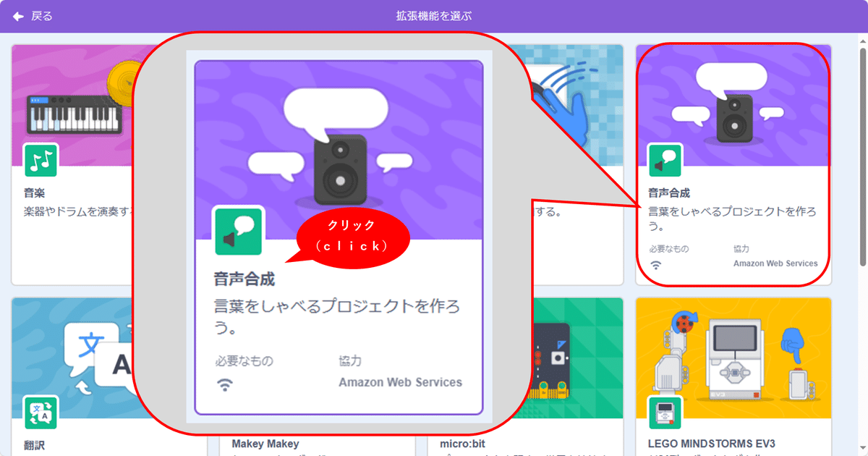The image size is (868, 456).
Task: Click the 音声合成 title in right card
Action: pos(669,193)
